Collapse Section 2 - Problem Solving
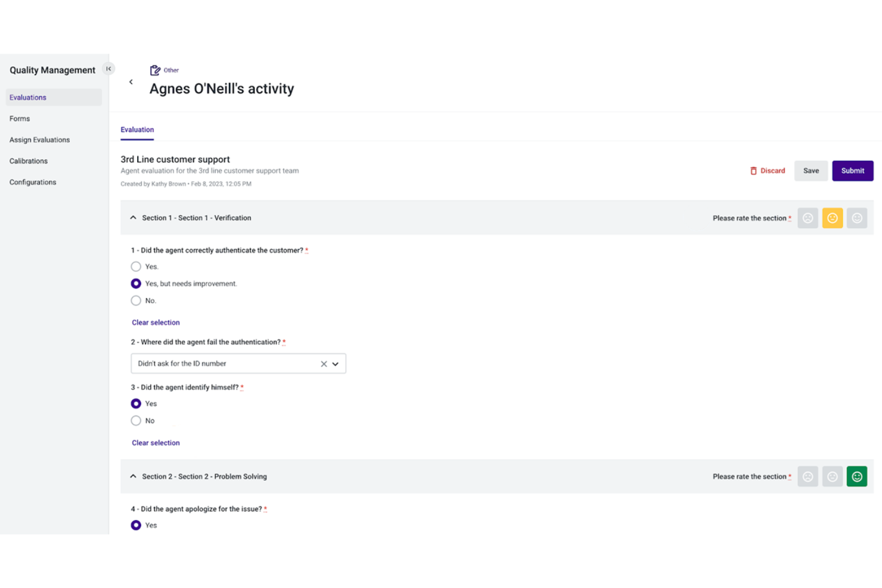The width and height of the screenshot is (882, 588). [x=133, y=476]
